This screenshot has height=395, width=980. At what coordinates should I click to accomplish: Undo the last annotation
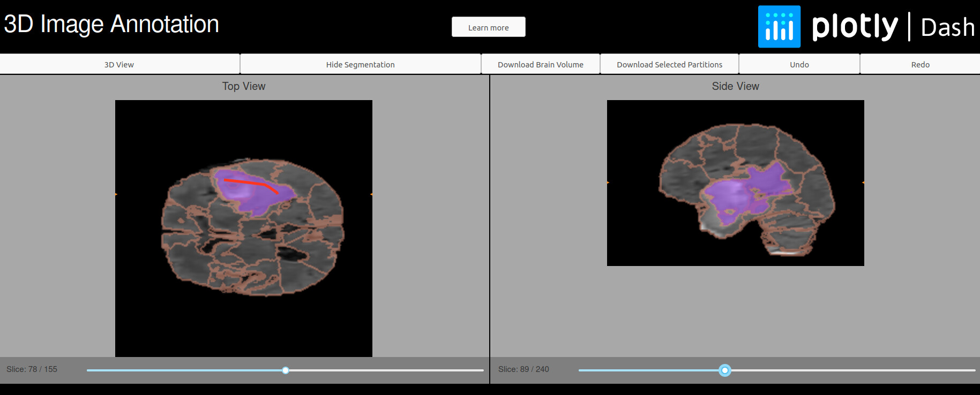click(799, 64)
